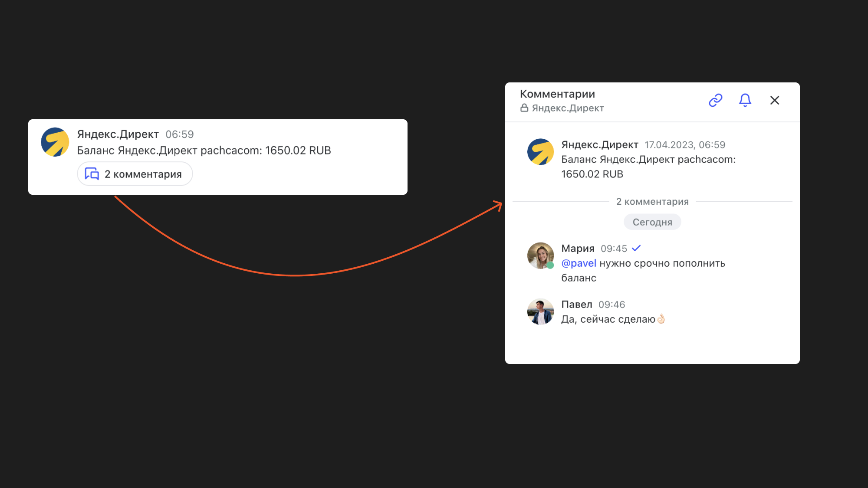Click the 17.04.2023, 06:59 timestamp
Image resolution: width=868 pixels, height=488 pixels.
click(684, 145)
